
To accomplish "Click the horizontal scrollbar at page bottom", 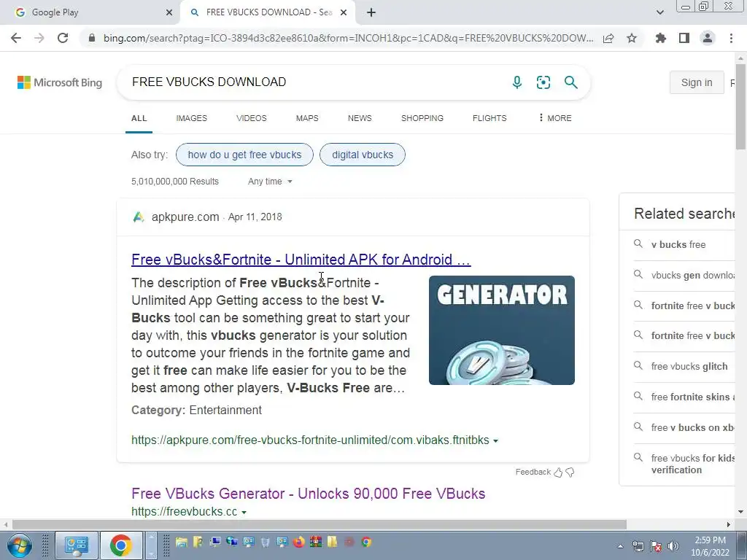I will click(320, 524).
